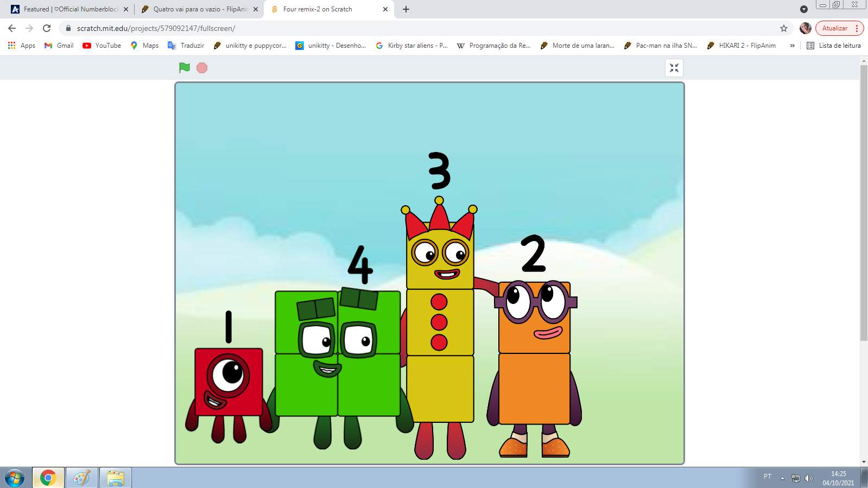Close the Four remix-2 on Scratch tab

[x=385, y=9]
